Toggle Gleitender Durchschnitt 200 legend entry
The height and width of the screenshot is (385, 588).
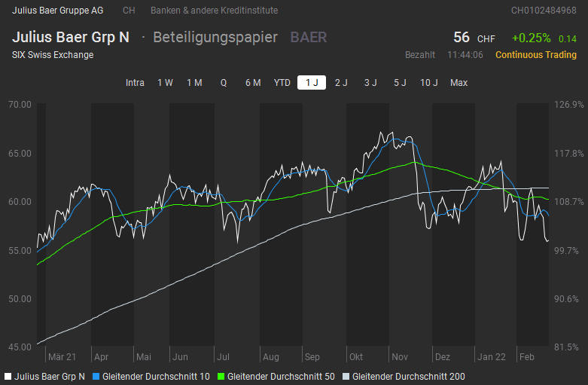click(403, 375)
